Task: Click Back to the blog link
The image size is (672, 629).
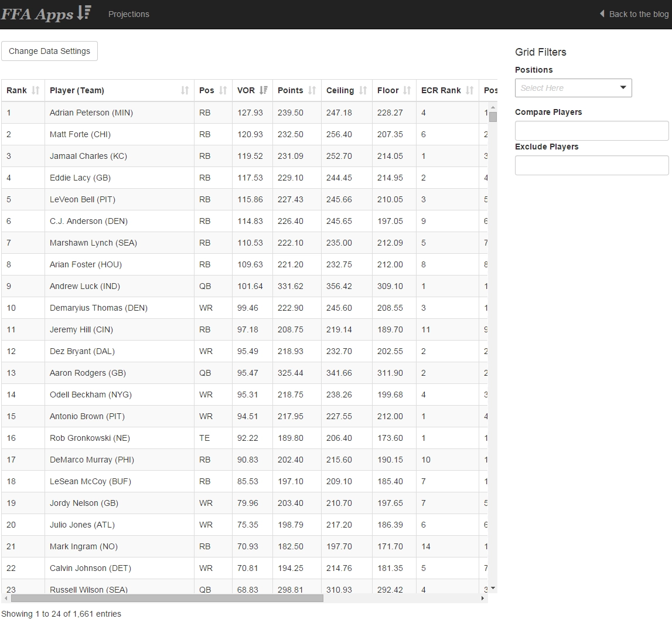Action: (x=634, y=14)
